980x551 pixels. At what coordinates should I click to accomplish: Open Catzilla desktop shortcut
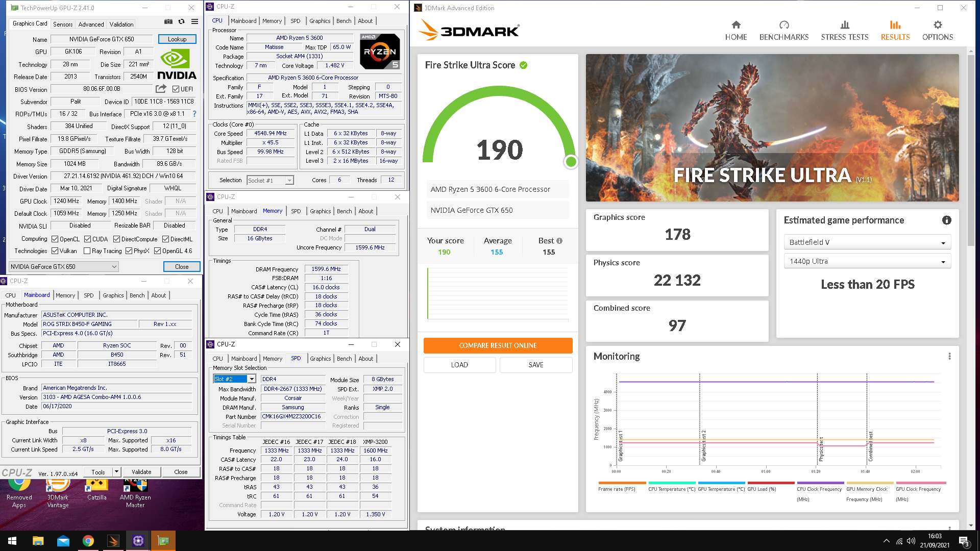tap(97, 489)
